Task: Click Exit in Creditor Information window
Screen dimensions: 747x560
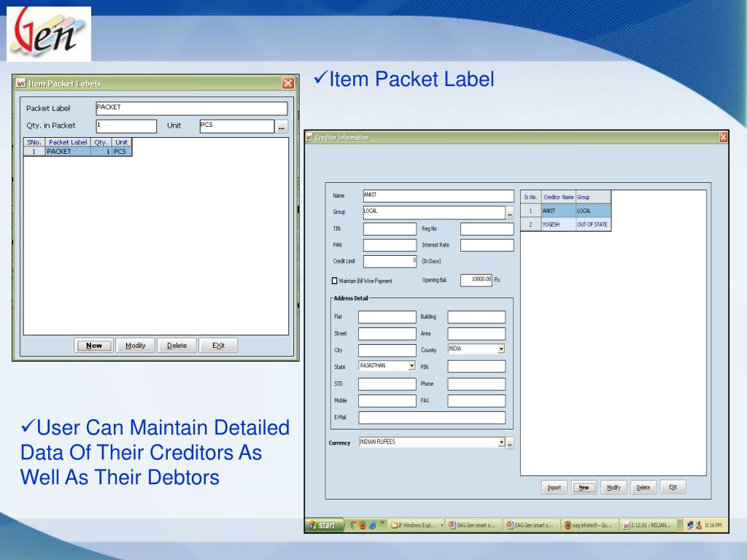Action: [x=673, y=488]
